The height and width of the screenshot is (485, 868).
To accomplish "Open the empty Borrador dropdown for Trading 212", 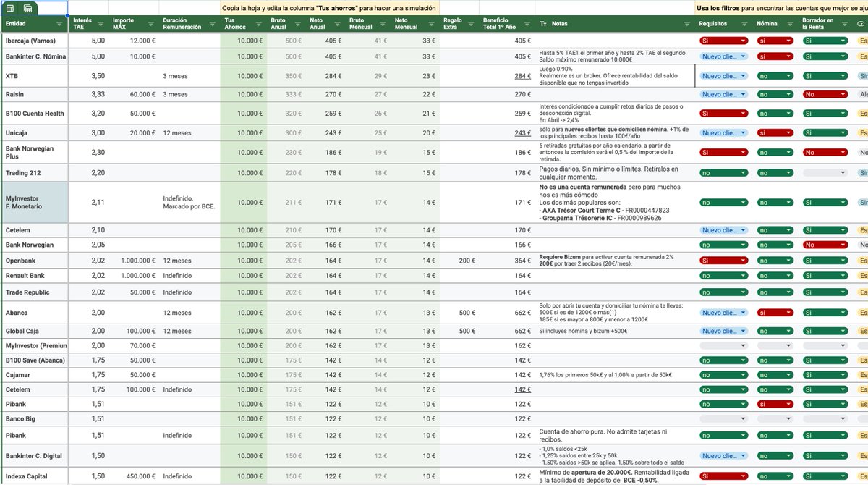I will pos(825,173).
